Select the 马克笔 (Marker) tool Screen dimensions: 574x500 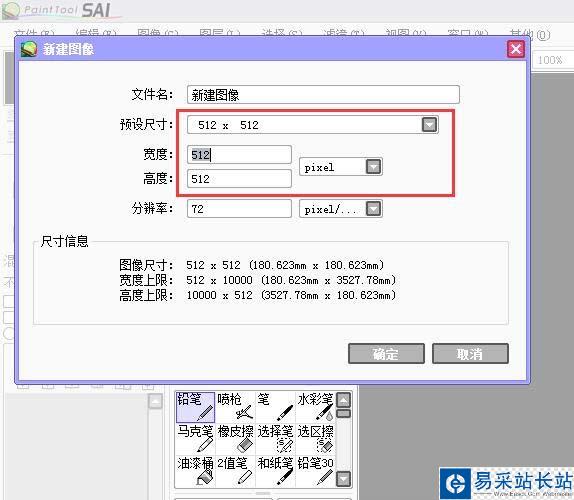[195, 439]
